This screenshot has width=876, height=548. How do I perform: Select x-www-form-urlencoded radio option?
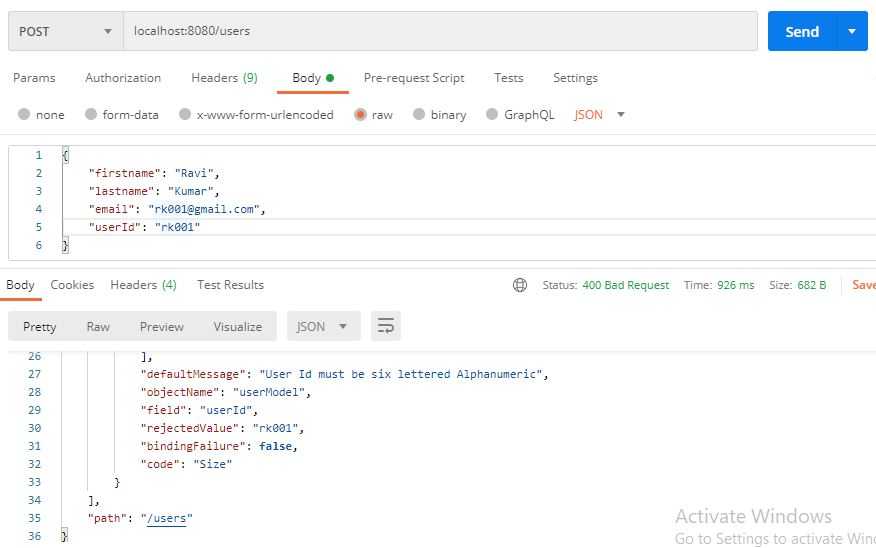point(185,114)
